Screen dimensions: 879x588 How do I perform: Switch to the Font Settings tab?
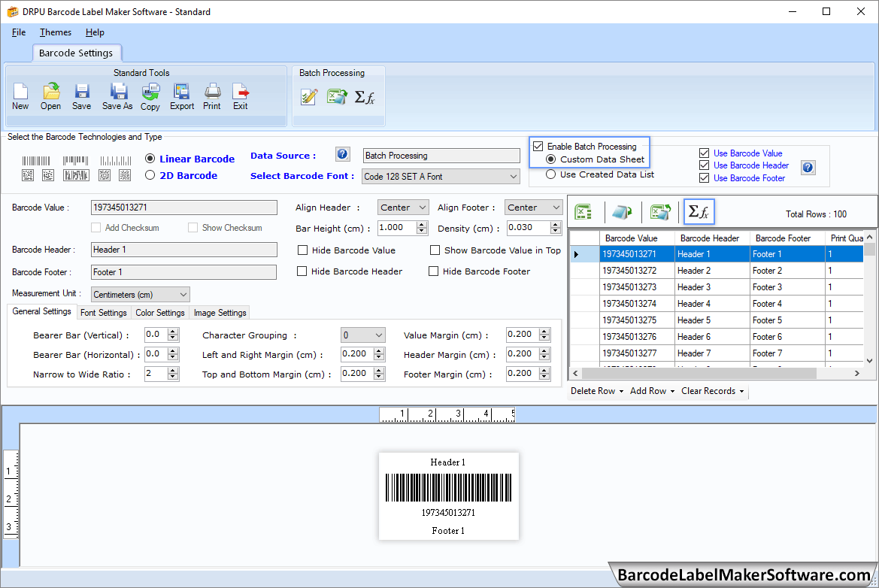coord(104,313)
